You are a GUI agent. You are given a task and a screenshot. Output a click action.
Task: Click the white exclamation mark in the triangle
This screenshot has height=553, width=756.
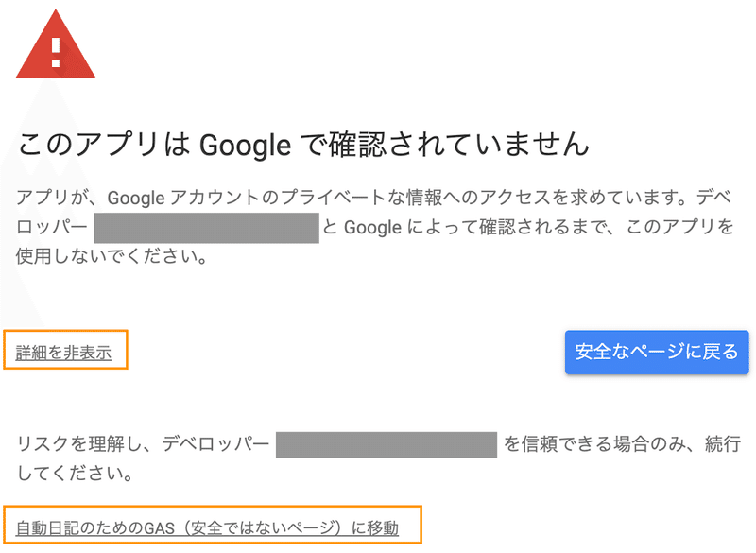tap(56, 52)
